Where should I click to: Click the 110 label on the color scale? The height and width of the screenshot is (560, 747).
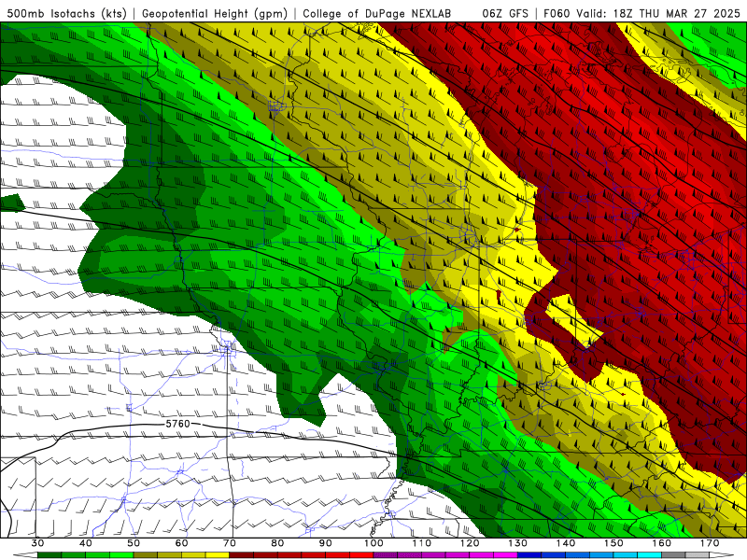pos(422,543)
